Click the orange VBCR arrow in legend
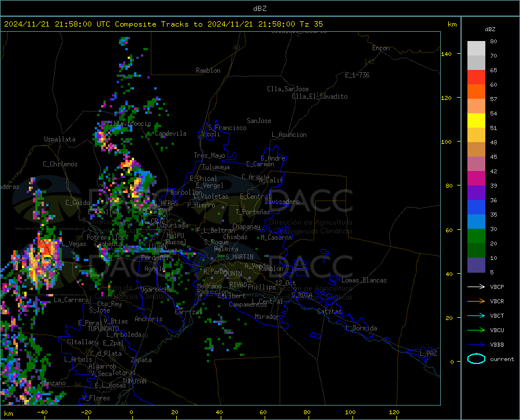The height and width of the screenshot is (420, 520). tap(476, 302)
